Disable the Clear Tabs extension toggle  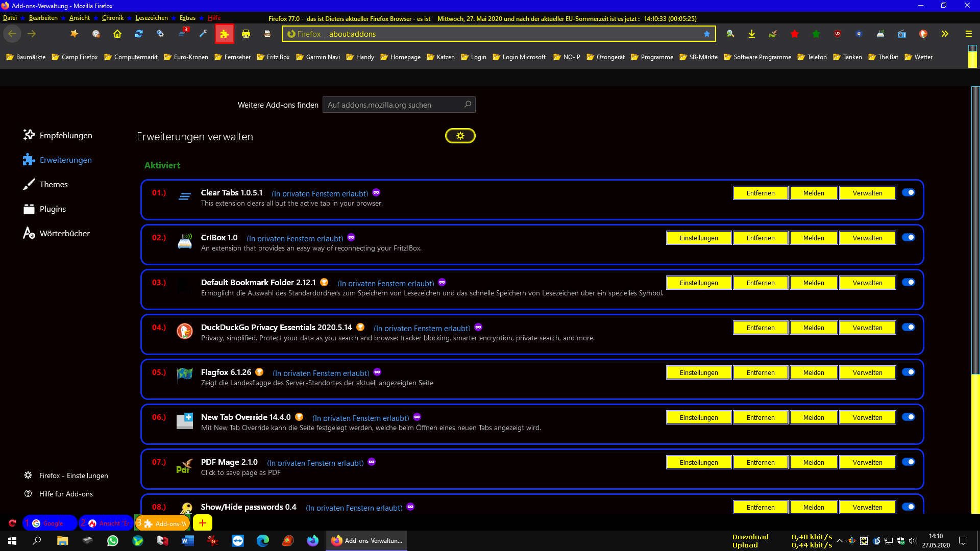pyautogui.click(x=909, y=192)
